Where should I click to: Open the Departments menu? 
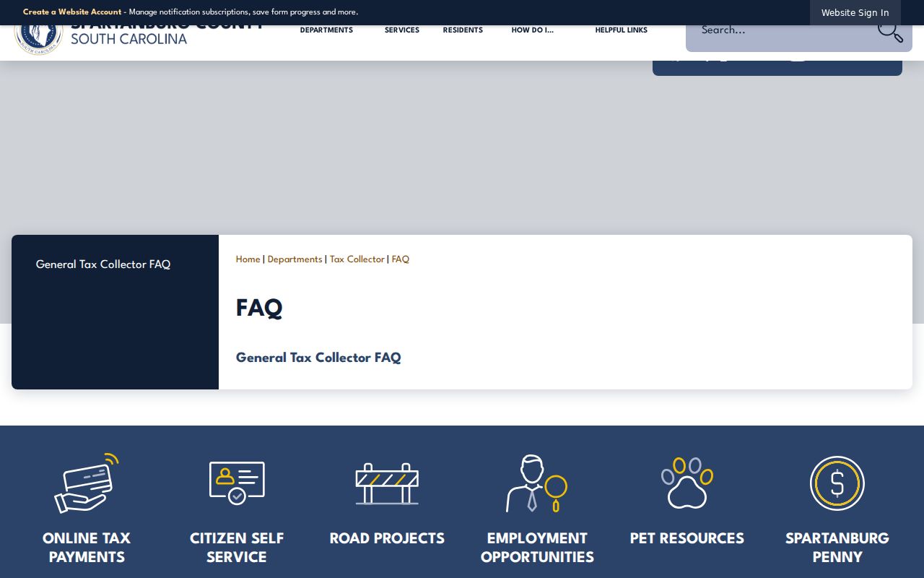coord(326,30)
